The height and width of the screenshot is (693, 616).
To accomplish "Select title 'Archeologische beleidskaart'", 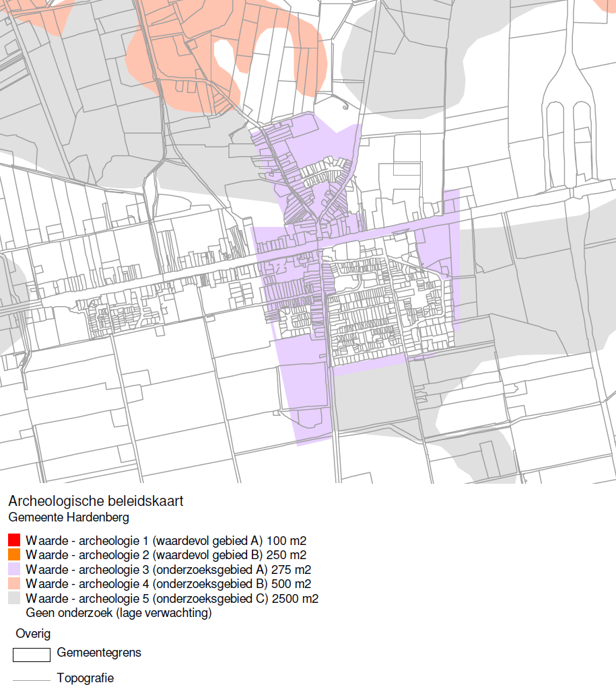I will [96, 501].
